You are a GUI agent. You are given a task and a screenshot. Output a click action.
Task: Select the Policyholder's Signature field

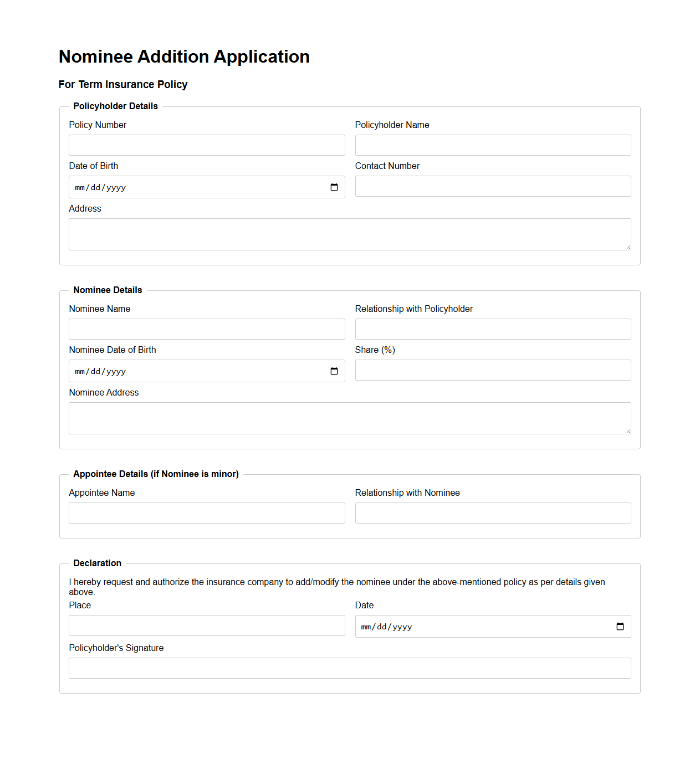[350, 668]
